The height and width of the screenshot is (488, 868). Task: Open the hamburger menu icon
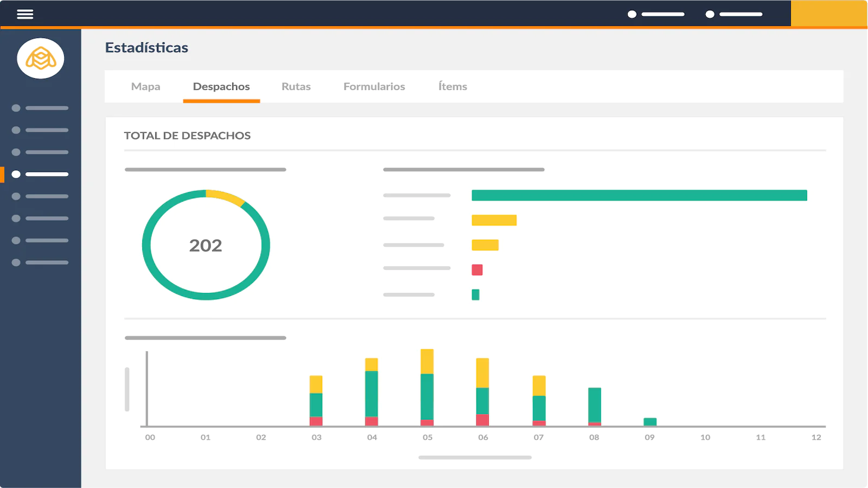pyautogui.click(x=25, y=14)
